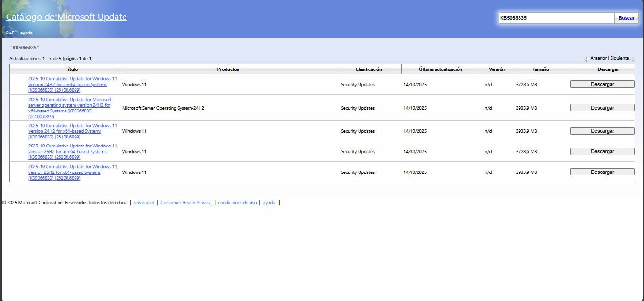Go to the Siguiente results page link
Screen dimensions: 644x301
(619, 58)
